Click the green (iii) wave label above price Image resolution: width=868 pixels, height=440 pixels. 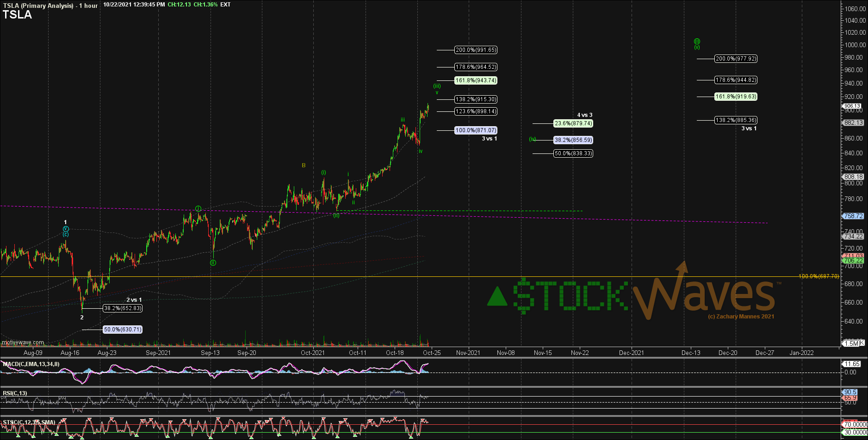tap(437, 86)
